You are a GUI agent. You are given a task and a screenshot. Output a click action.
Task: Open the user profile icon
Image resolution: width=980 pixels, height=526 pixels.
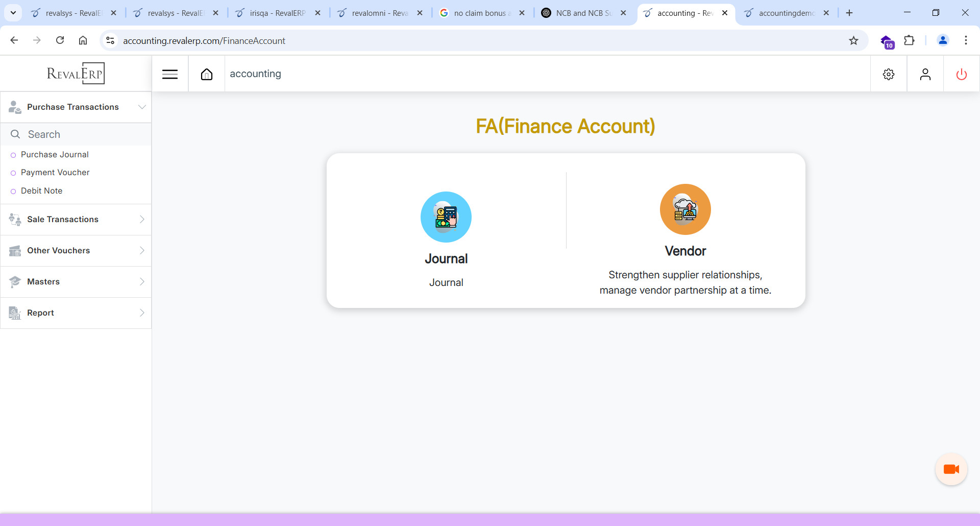click(925, 75)
